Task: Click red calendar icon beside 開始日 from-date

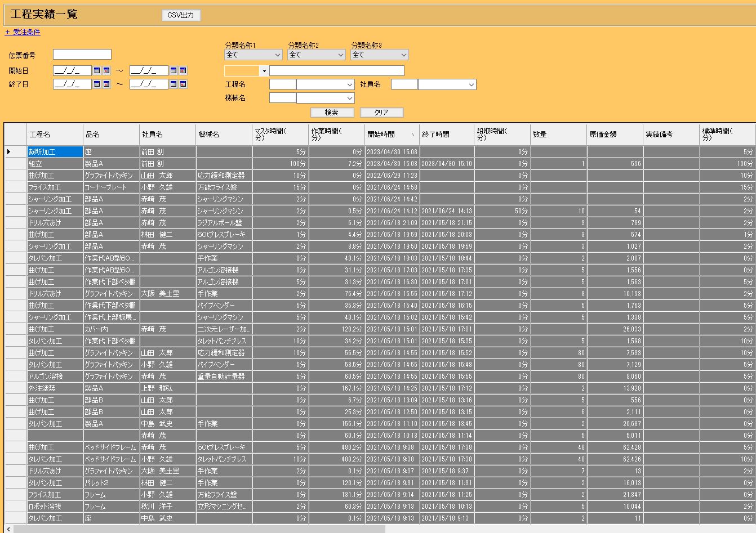Action: (x=106, y=70)
